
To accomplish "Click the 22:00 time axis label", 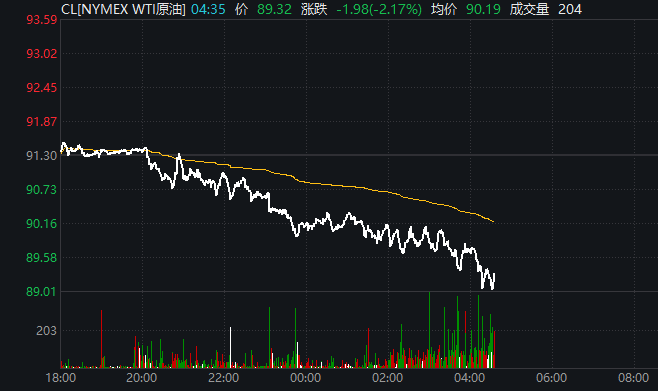I will 224,378.
